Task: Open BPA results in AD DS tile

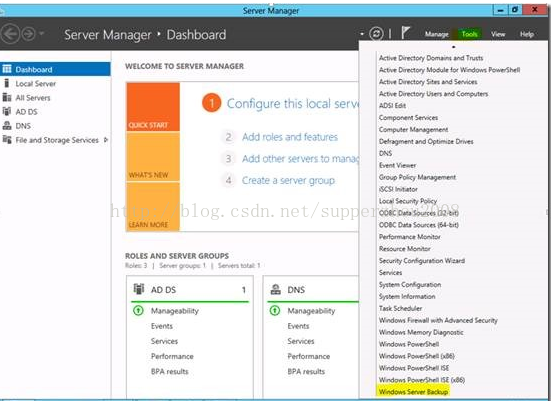Action: pos(169,371)
